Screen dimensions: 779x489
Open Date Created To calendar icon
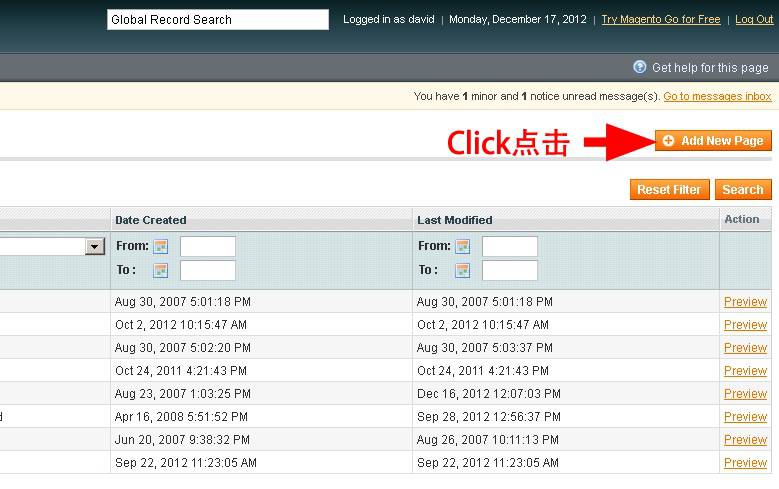coord(160,271)
